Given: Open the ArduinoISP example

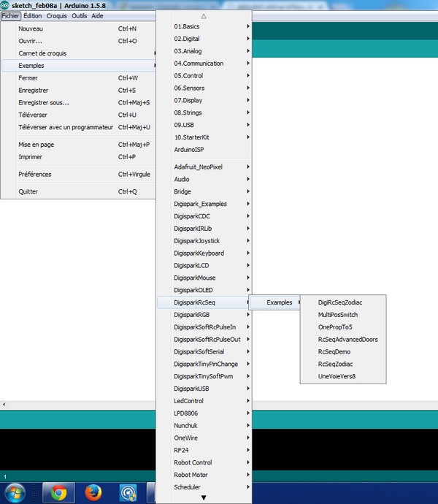Looking at the screenshot, I should click(x=204, y=150).
